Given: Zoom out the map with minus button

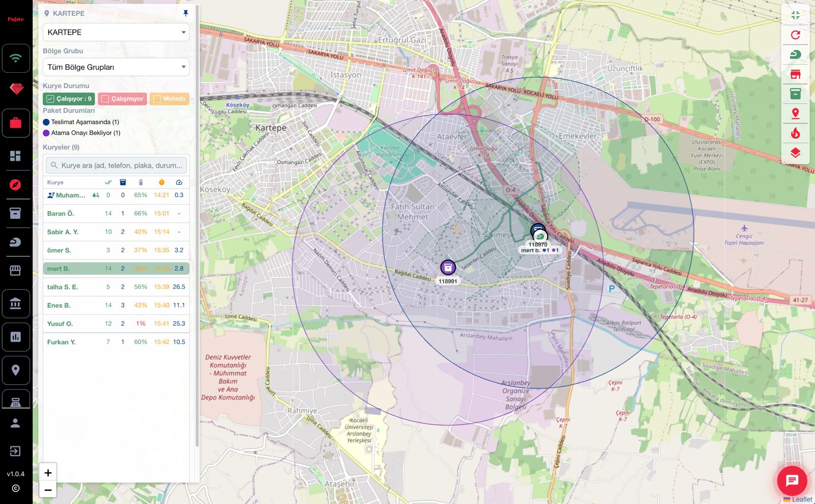Looking at the screenshot, I should point(48,490).
